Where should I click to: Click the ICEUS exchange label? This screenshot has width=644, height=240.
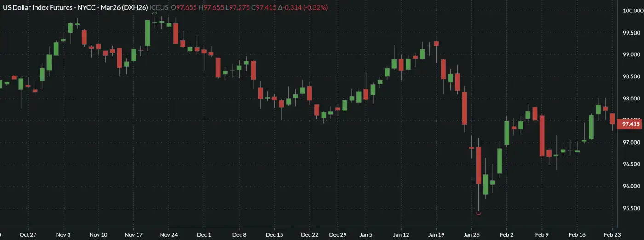(x=159, y=8)
